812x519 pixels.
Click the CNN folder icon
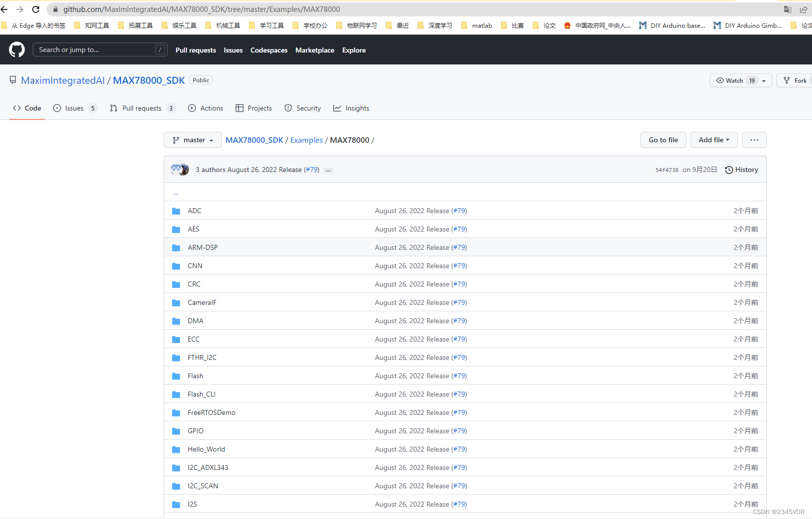pyautogui.click(x=176, y=266)
